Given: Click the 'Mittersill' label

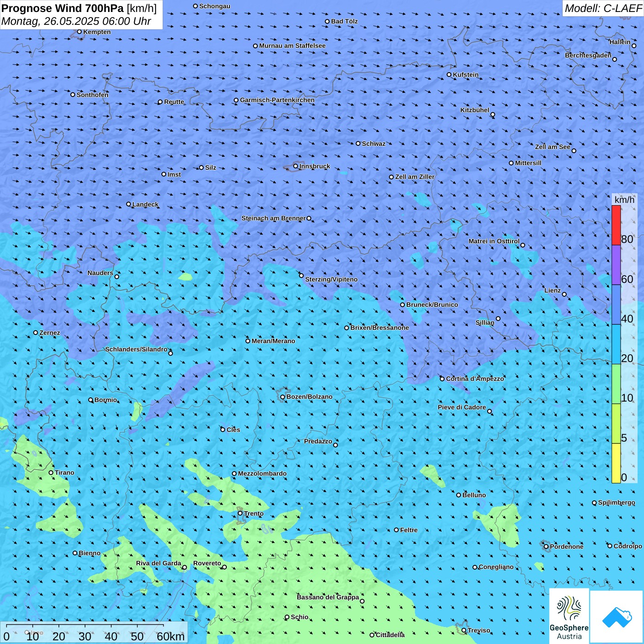Looking at the screenshot, I should tap(528, 163).
